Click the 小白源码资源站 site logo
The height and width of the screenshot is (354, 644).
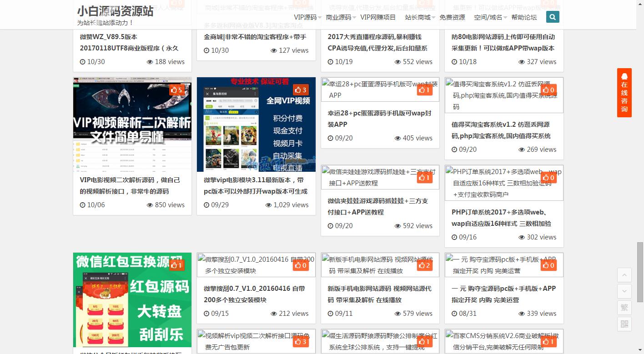coord(115,11)
